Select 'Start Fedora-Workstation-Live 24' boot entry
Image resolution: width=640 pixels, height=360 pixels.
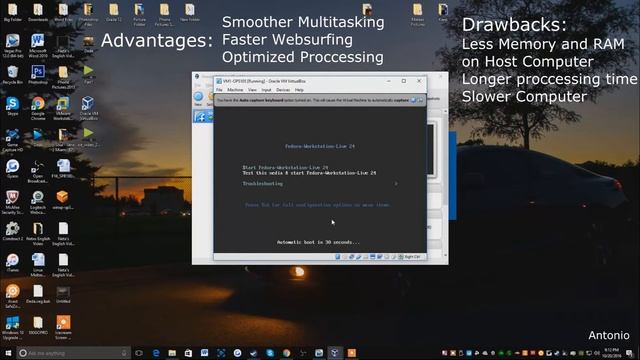(x=285, y=167)
